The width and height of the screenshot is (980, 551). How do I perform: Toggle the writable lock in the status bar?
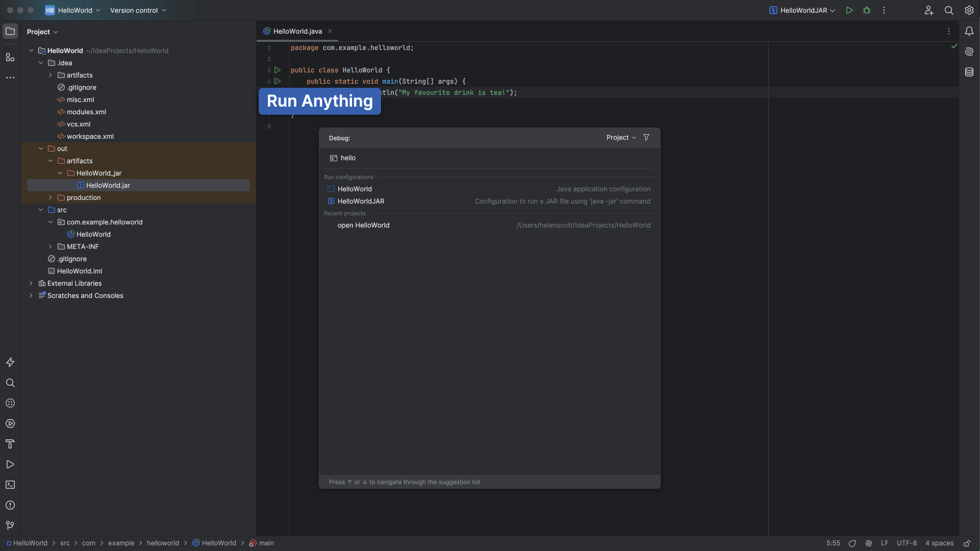(967, 543)
